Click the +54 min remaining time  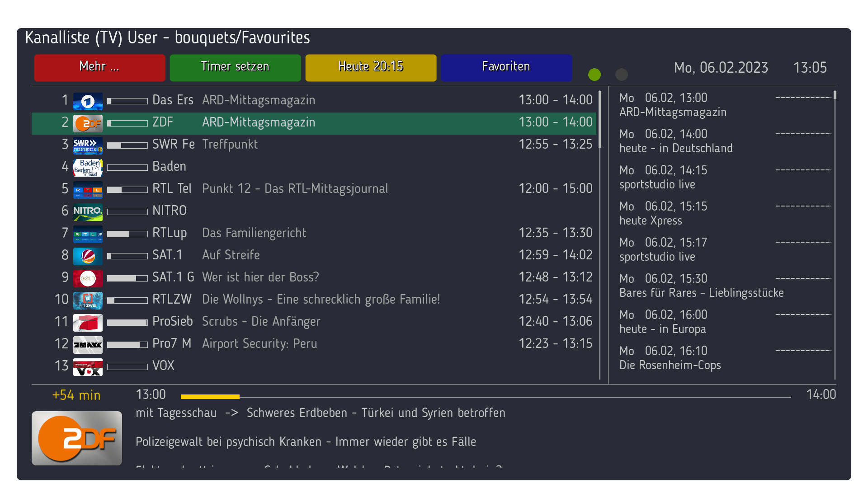click(x=76, y=395)
